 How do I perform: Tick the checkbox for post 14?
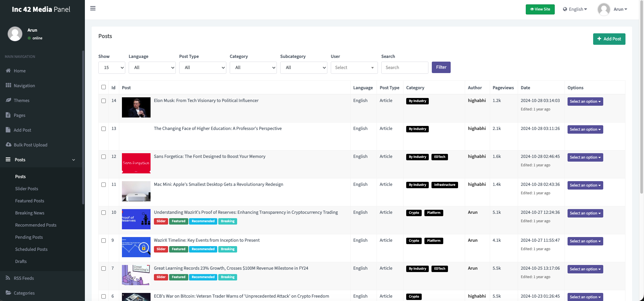click(x=103, y=101)
